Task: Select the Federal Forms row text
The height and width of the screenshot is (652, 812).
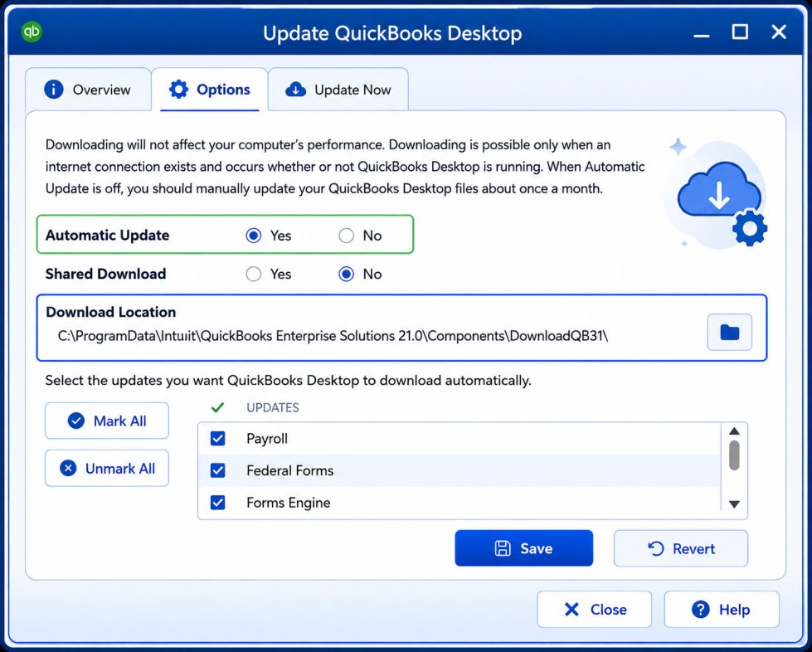Action: pos(290,470)
